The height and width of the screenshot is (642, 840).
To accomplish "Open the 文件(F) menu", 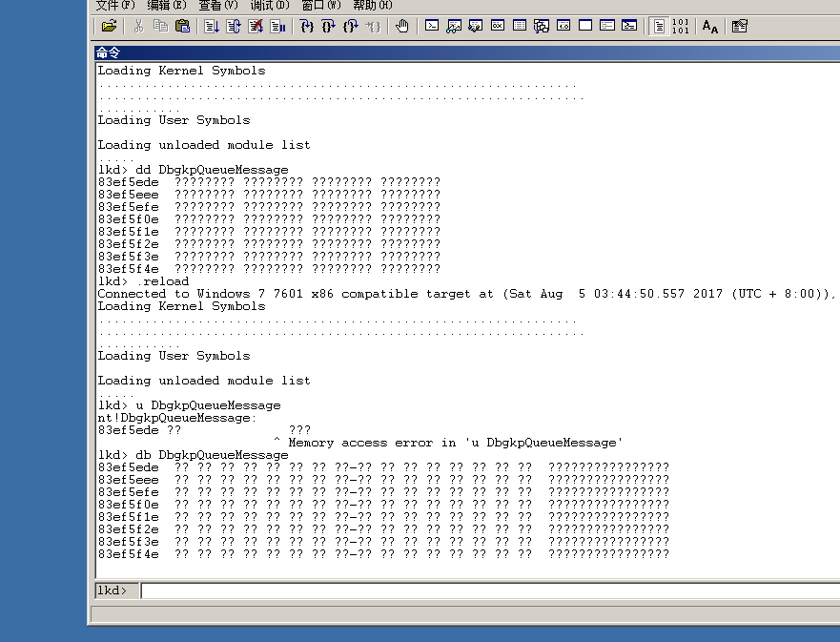I will click(115, 6).
